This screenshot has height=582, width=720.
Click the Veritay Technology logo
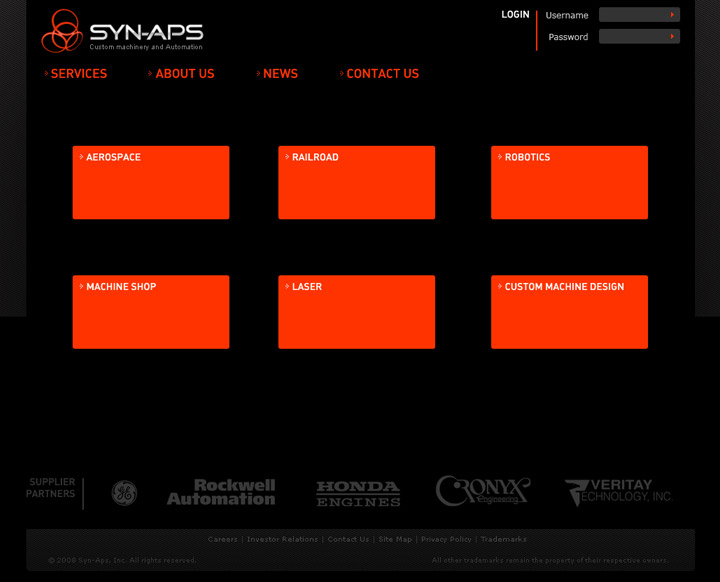click(618, 492)
